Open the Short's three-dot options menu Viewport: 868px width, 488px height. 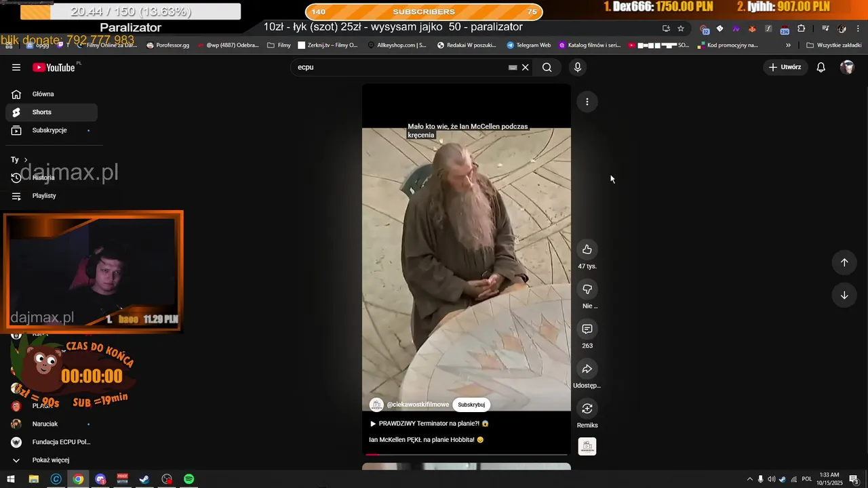point(587,102)
